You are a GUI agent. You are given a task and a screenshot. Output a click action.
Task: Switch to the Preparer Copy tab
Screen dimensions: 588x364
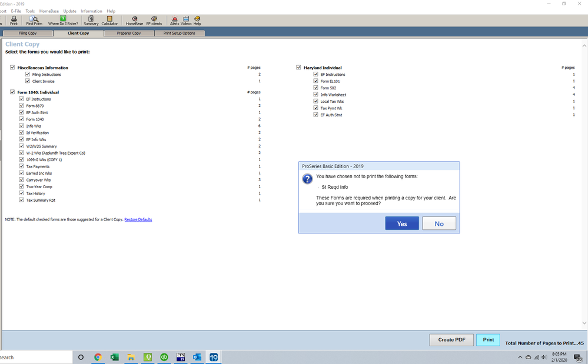pos(129,33)
